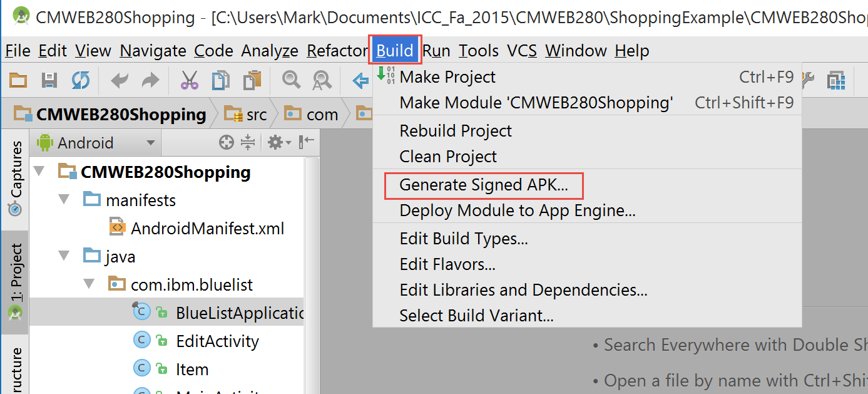Viewport: 868px width, 394px height.
Task: Select BlueListApplication class in tree
Action: (219, 313)
